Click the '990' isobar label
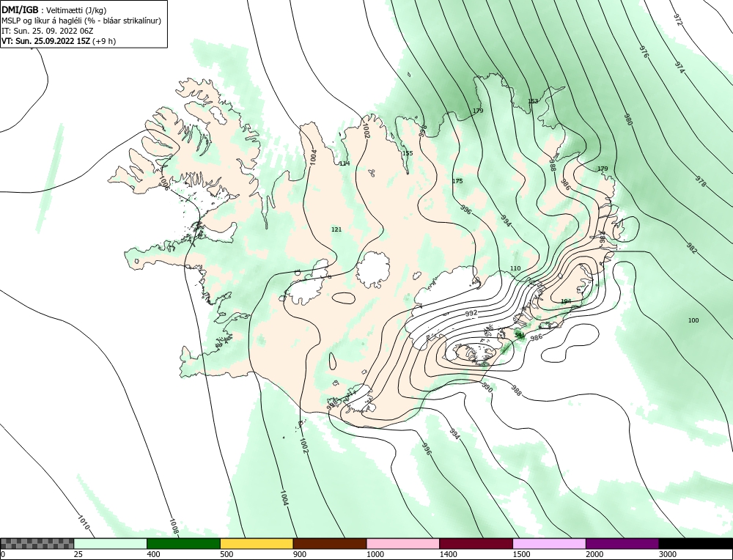 coord(487,388)
